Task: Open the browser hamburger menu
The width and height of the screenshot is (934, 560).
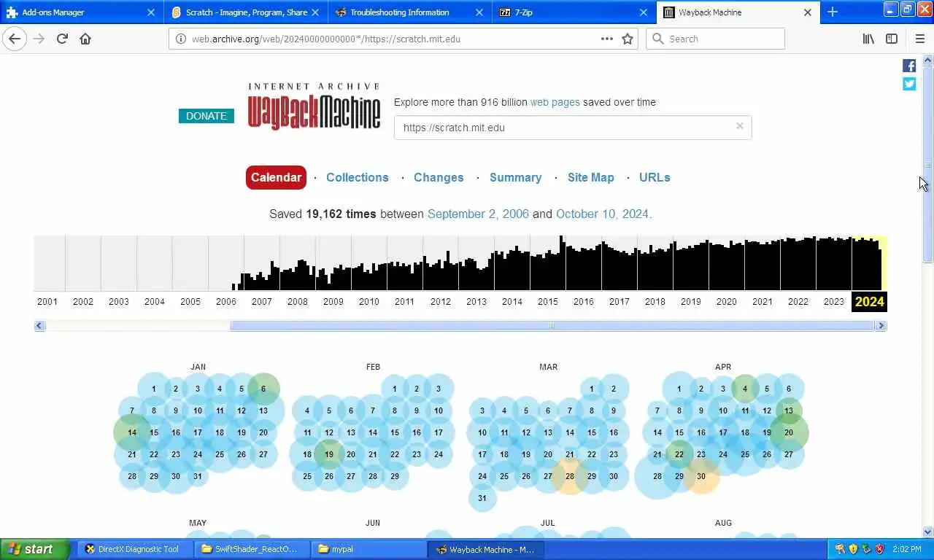Action: 919,39
